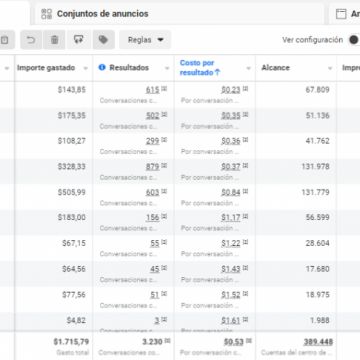The height and width of the screenshot is (360, 360).
Task: Click the $1,61 cost value
Action: pyautogui.click(x=231, y=320)
